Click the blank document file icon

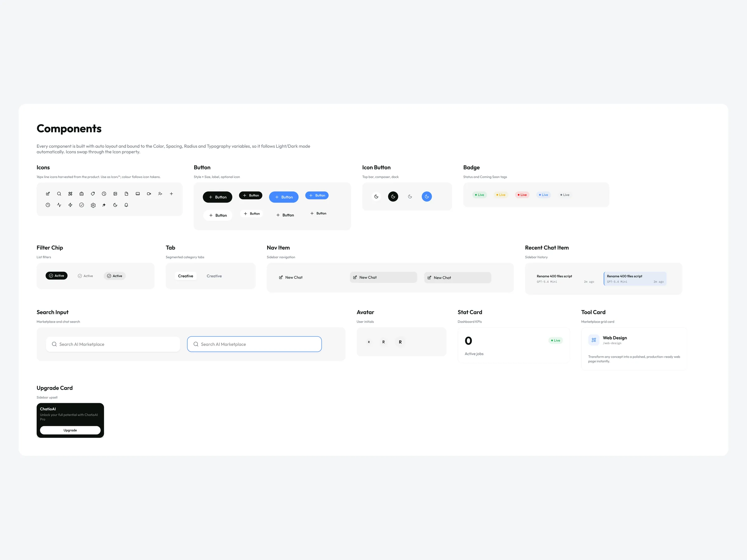pyautogui.click(x=126, y=194)
